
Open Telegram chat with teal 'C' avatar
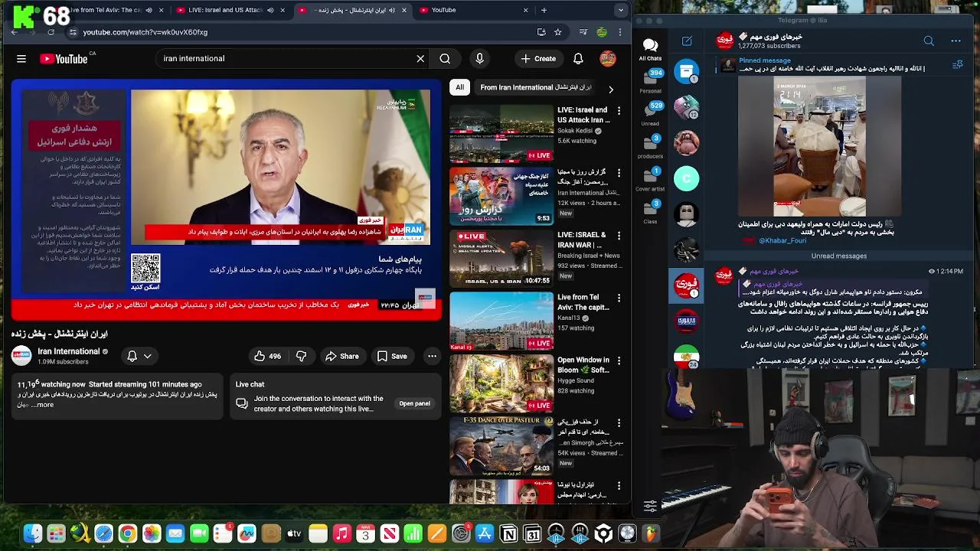pos(687,178)
